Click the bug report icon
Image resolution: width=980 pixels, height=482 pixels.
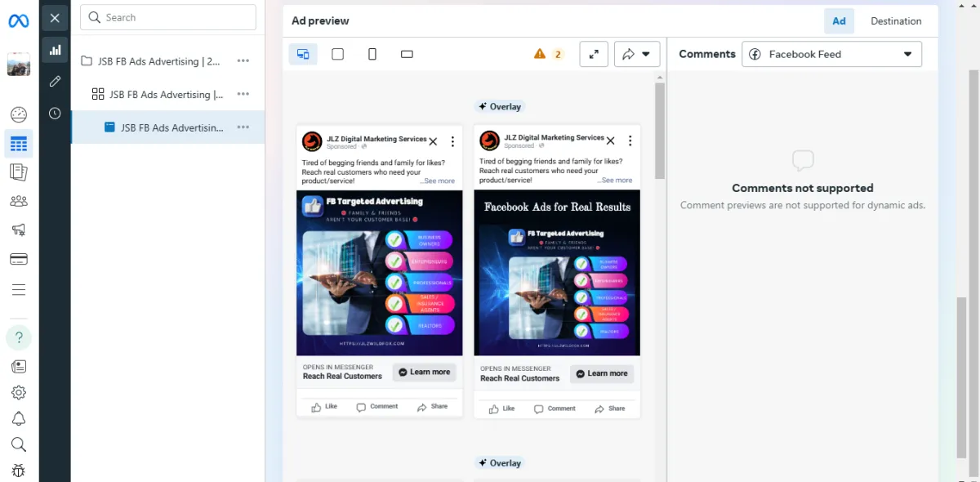19,471
